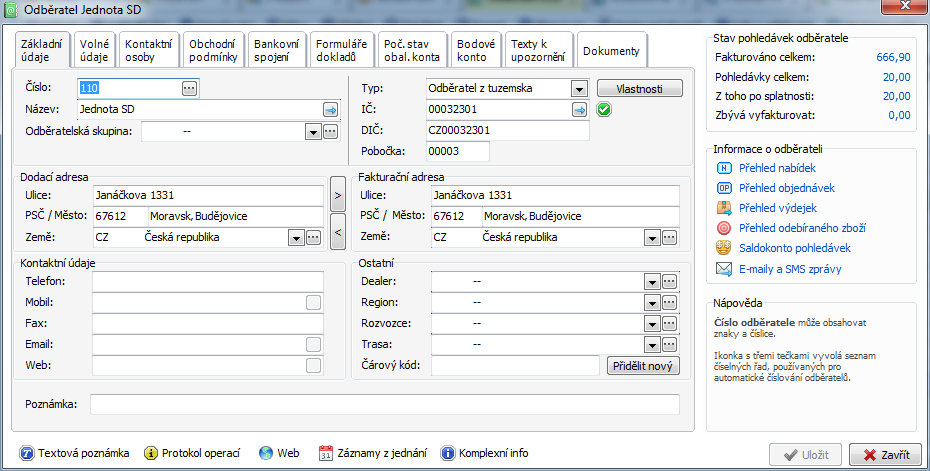Open Web globe at bottom bar
Viewport: 930px width, 471px height.
(279, 453)
